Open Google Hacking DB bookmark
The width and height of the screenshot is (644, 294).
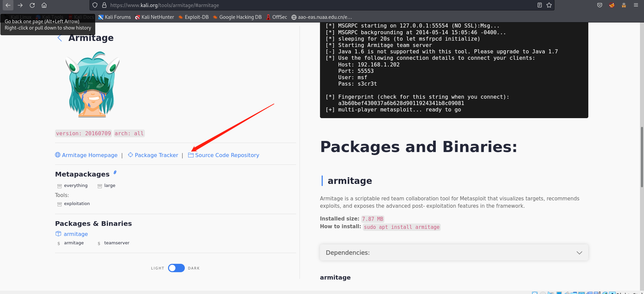click(237, 17)
